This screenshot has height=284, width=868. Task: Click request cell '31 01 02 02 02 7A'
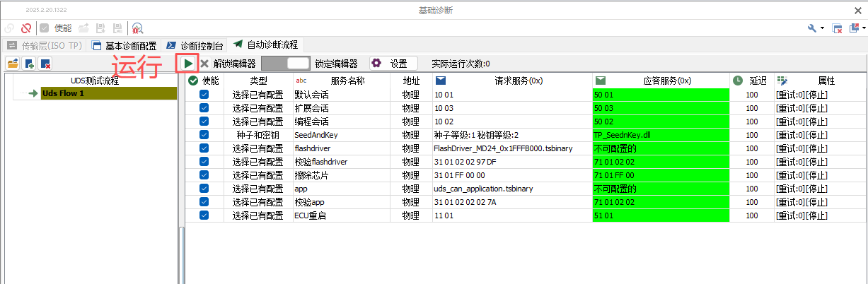click(512, 202)
